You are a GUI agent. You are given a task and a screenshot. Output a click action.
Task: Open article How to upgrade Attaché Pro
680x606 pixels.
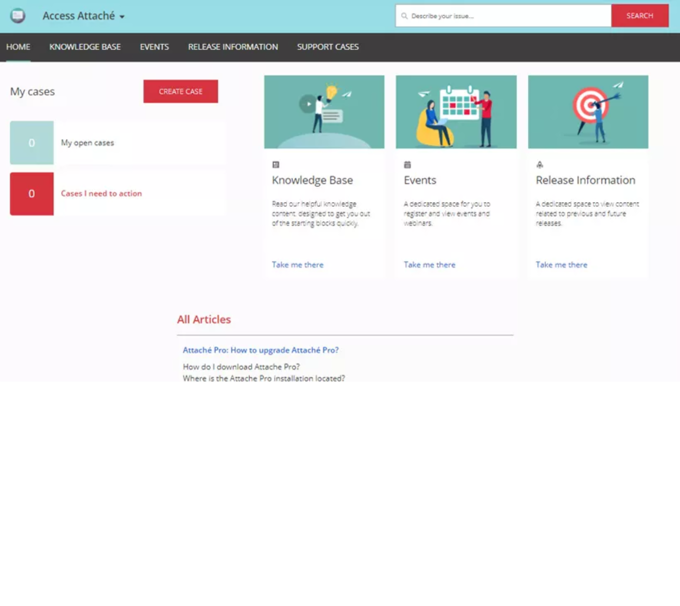261,350
